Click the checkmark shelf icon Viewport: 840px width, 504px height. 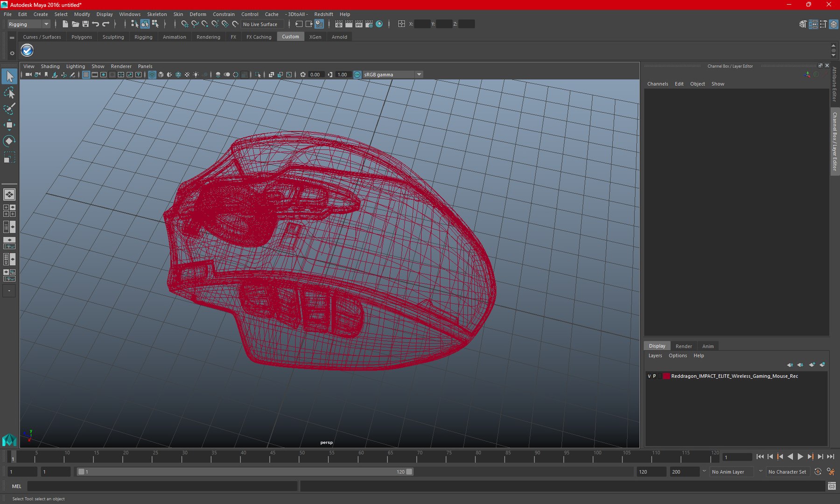click(x=27, y=50)
